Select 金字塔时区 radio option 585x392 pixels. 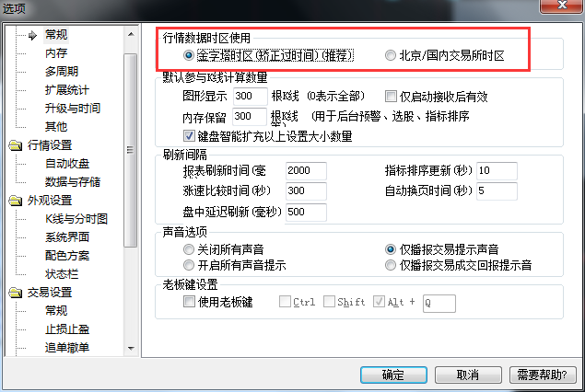click(x=189, y=55)
